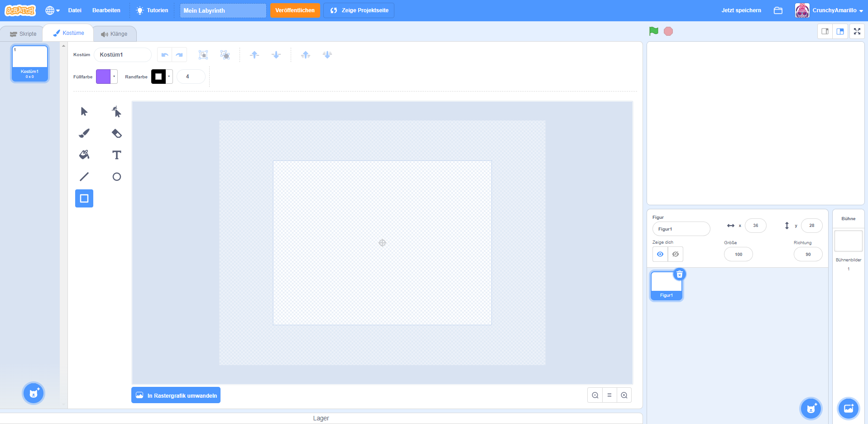Click the Größe field showing 100

[738, 254]
